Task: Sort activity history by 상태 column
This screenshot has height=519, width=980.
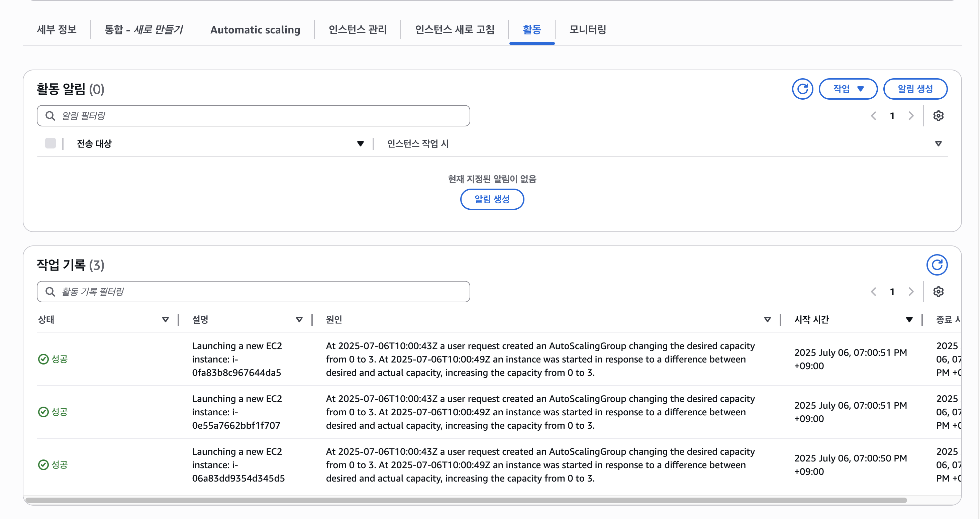Action: click(165, 320)
